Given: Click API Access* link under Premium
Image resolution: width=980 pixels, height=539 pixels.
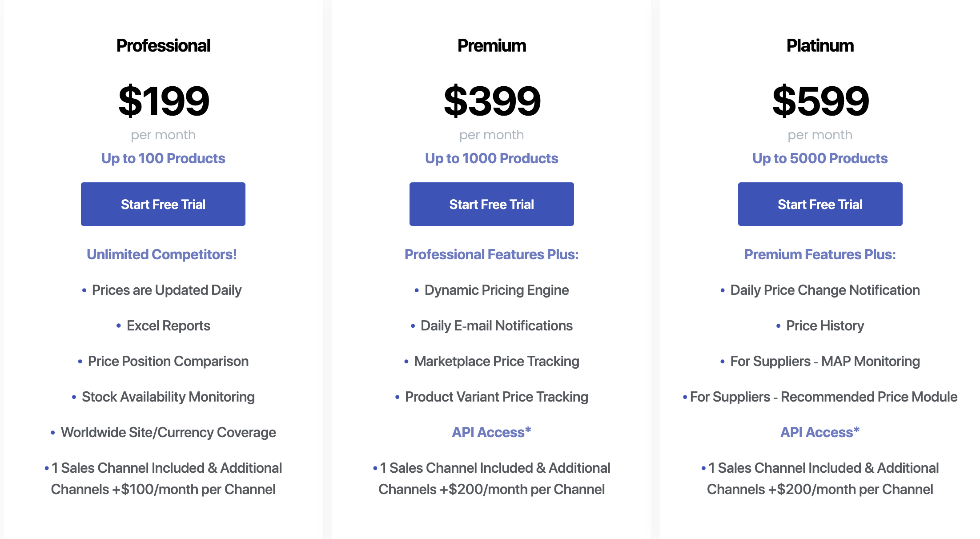Looking at the screenshot, I should coord(492,432).
